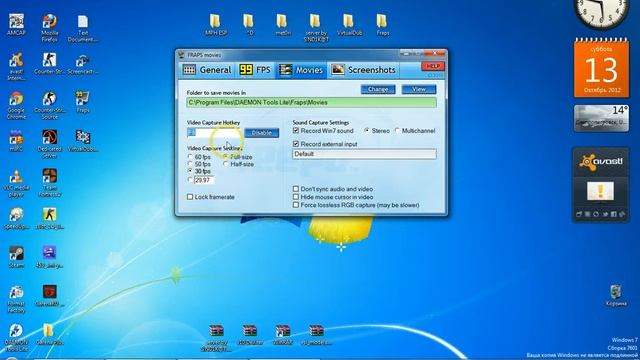Choose Full-size video capture
This screenshot has height=360, width=640.
(226, 157)
